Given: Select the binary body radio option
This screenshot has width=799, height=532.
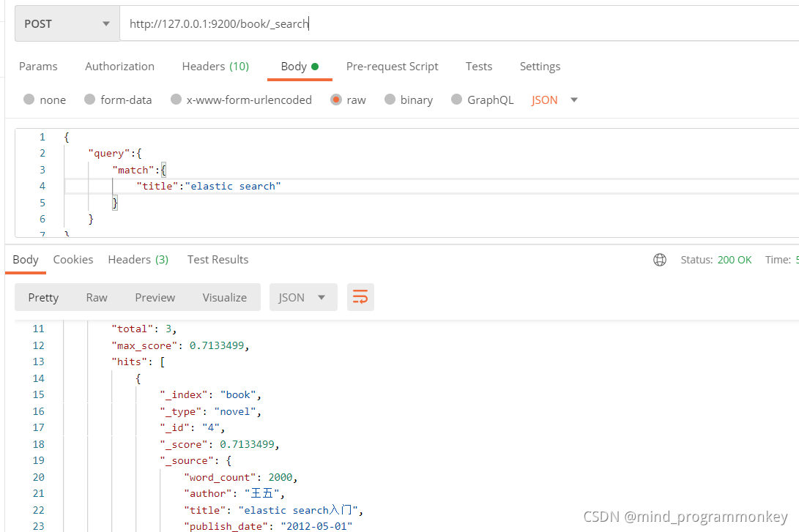Looking at the screenshot, I should (x=390, y=100).
